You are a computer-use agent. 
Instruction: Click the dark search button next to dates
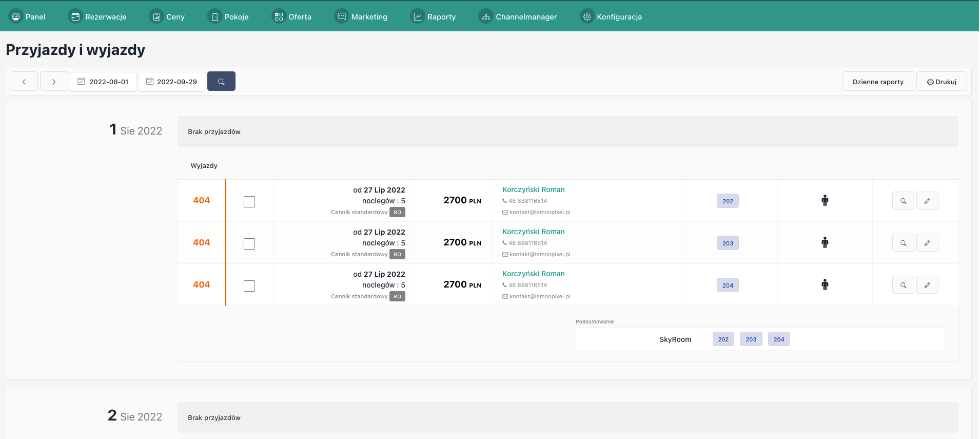click(221, 82)
